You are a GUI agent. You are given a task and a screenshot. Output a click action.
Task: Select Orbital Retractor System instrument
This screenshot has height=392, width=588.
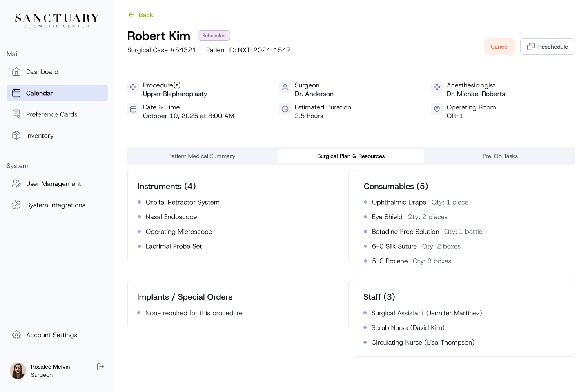[x=183, y=202]
